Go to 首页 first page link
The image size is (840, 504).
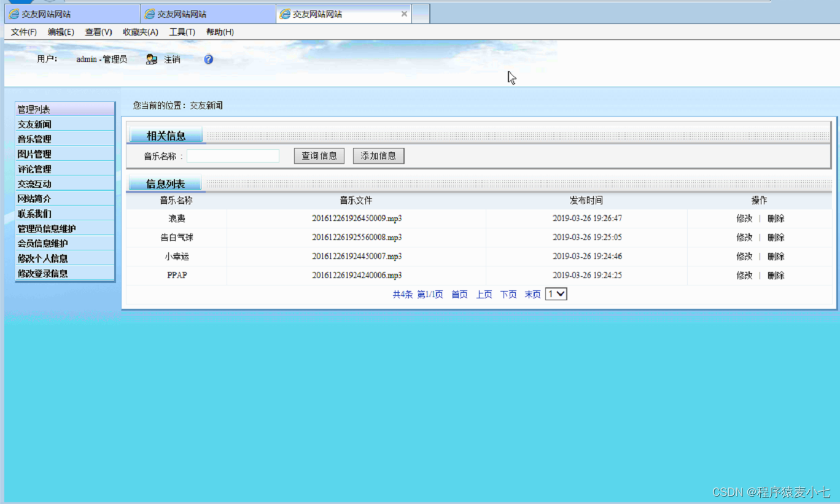point(459,295)
